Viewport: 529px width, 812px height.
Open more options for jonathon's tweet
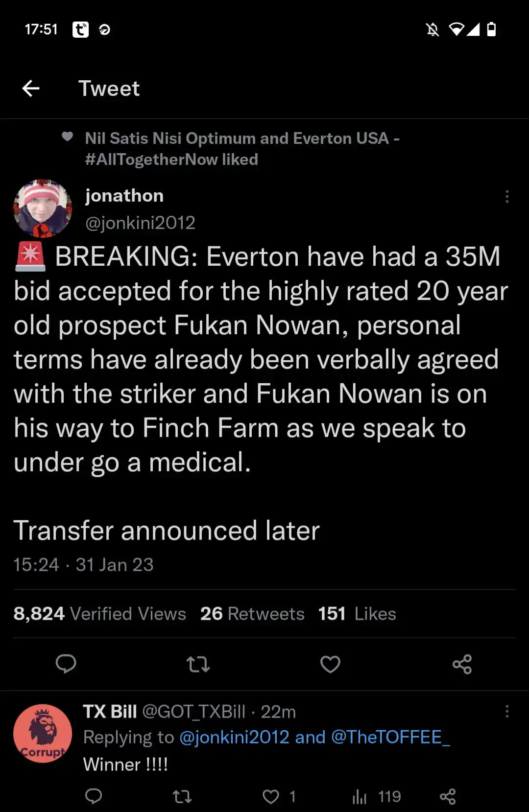507,197
